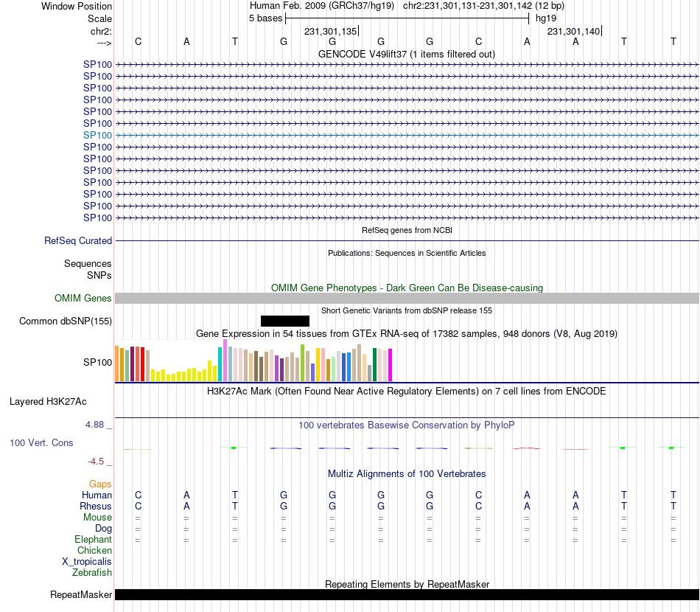Select the Rhesus alignment row label
Screen dimensions: 700x612
[x=96, y=506]
